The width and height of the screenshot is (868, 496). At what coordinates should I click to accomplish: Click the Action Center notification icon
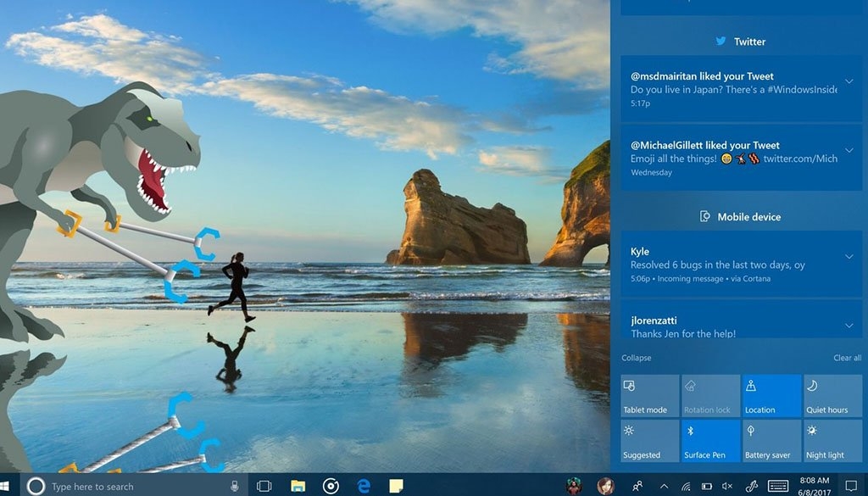(x=851, y=487)
